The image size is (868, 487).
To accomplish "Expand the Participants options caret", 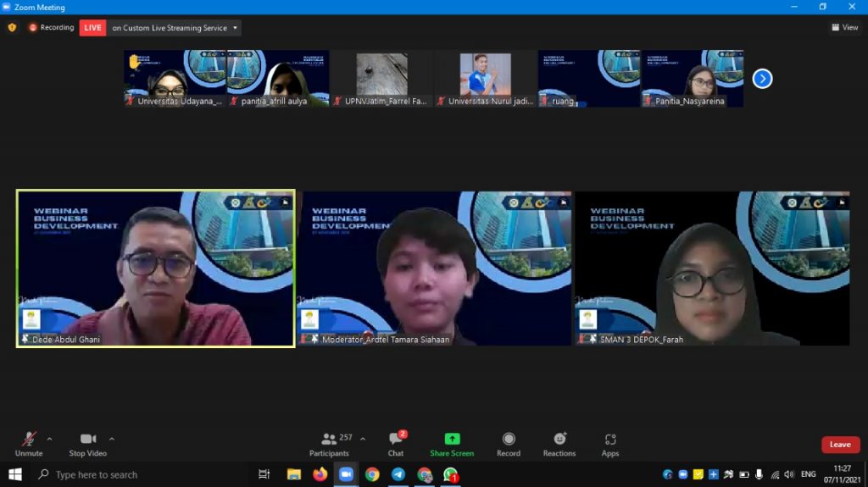I will (x=363, y=439).
